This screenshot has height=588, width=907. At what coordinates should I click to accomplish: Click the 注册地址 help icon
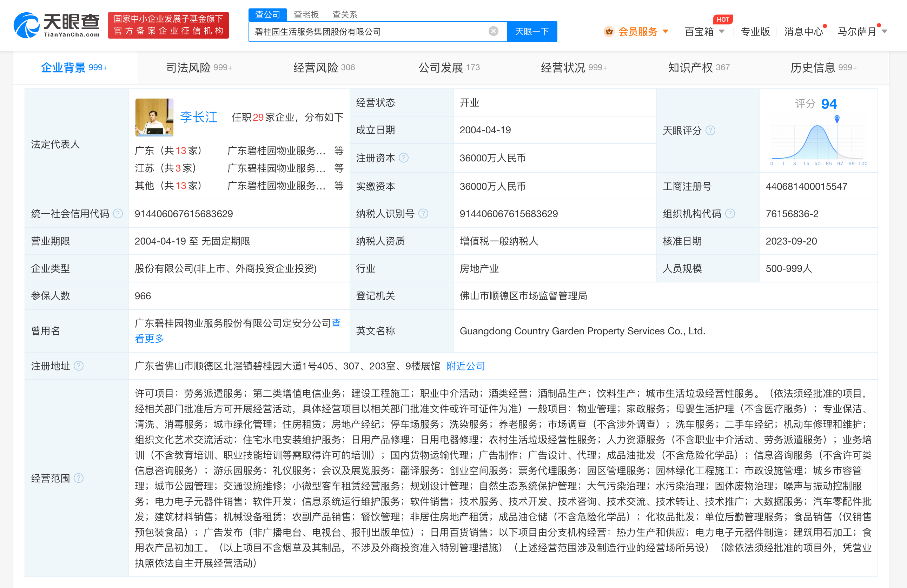pos(79,366)
